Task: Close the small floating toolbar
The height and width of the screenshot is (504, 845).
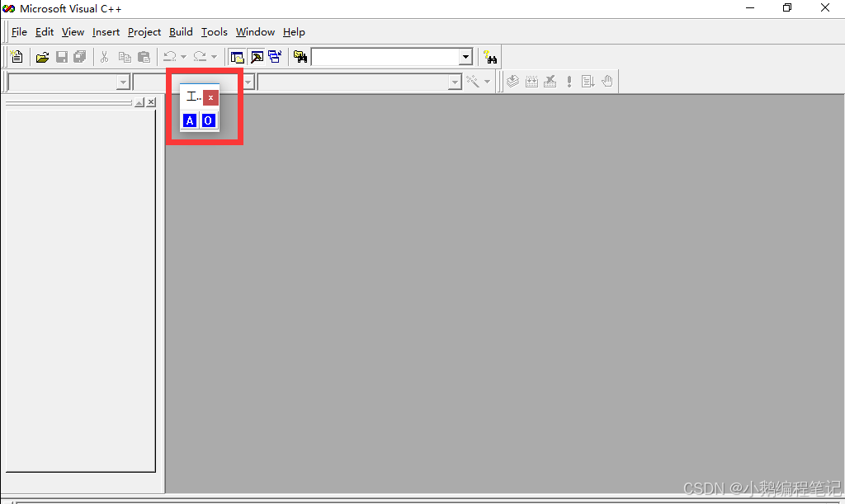Action: coord(210,97)
